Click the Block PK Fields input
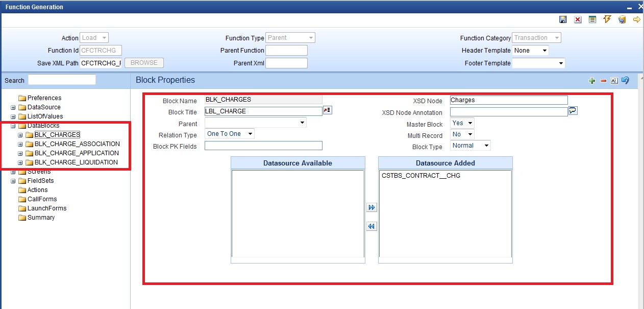 point(263,146)
